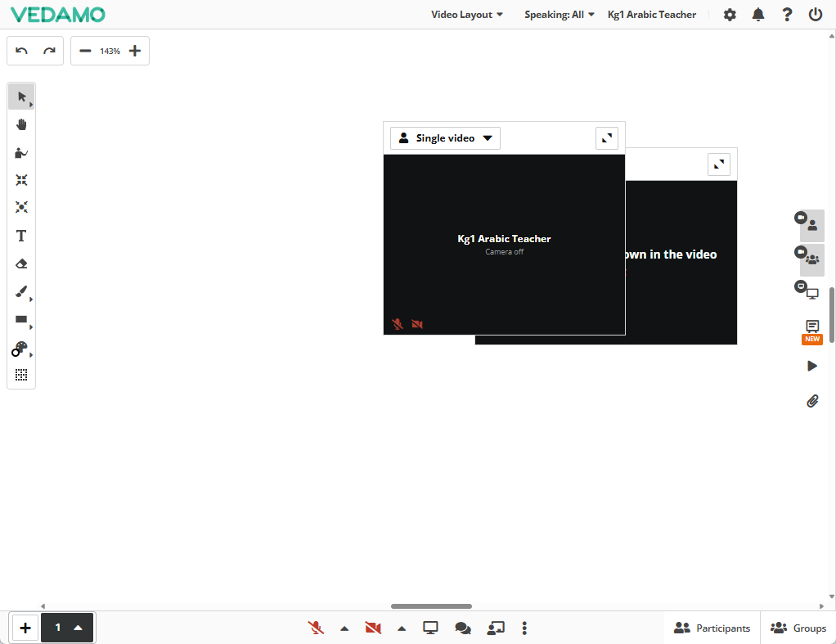The width and height of the screenshot is (836, 644).
Task: Toggle the dotted grid background
Action: tap(21, 375)
